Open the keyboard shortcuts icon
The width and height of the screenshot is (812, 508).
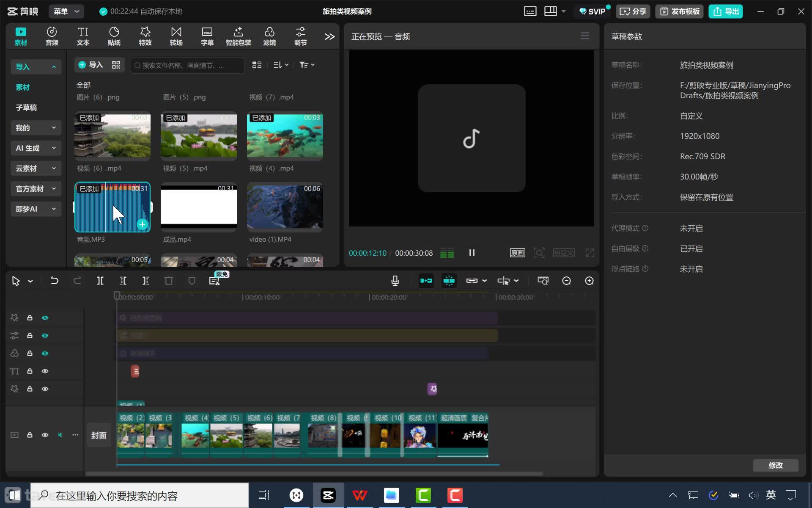coord(530,11)
